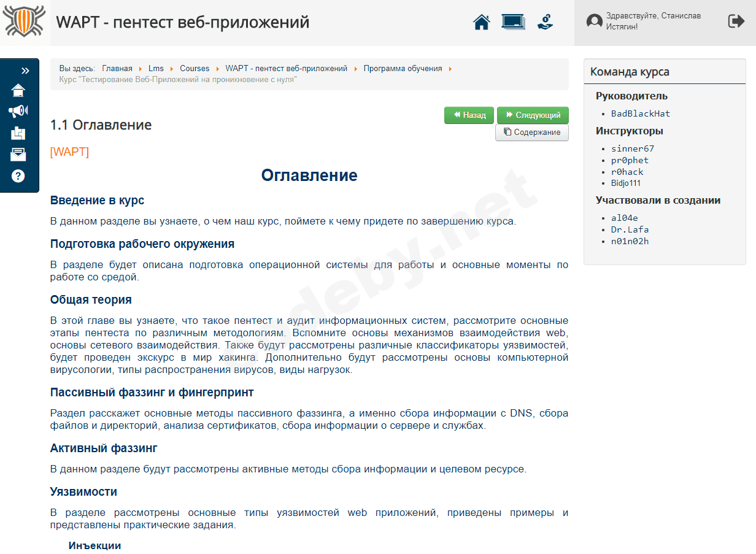The height and width of the screenshot is (554, 756).
Task: Click the hand with coin icon
Action: coord(545,22)
